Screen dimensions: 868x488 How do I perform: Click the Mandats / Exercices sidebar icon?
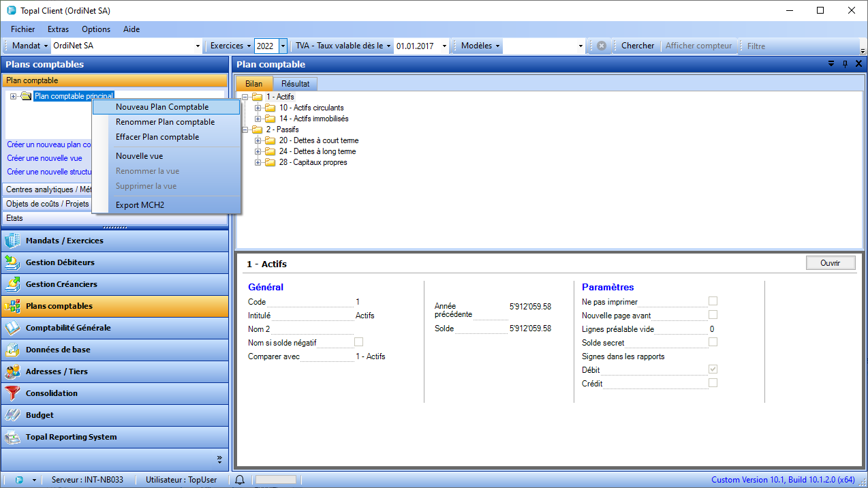13,241
